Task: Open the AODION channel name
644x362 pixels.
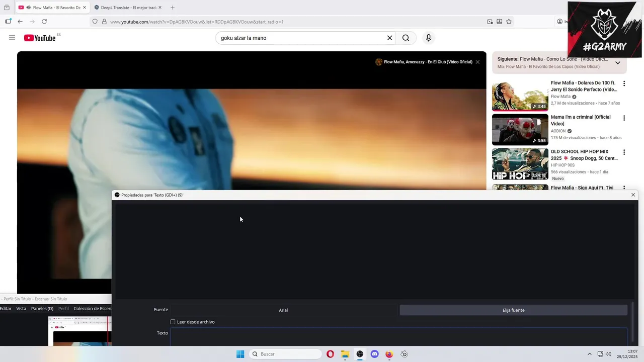Action: click(558, 131)
